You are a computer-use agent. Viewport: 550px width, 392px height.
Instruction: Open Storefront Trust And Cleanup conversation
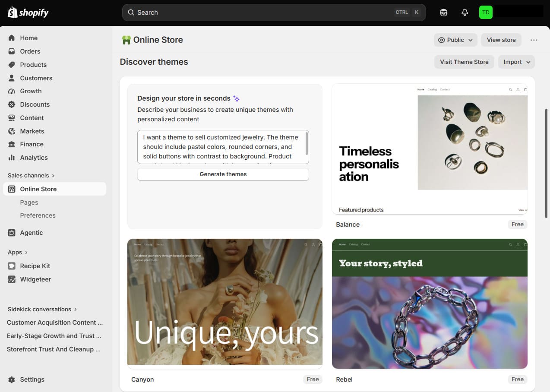point(54,349)
